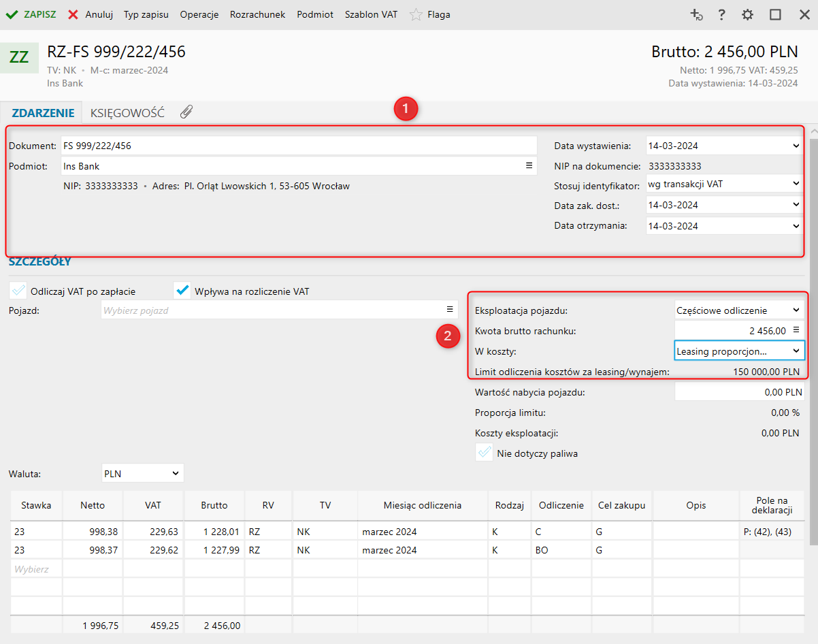
Task: Click the add-with-refresh plus icon
Action: tap(696, 14)
